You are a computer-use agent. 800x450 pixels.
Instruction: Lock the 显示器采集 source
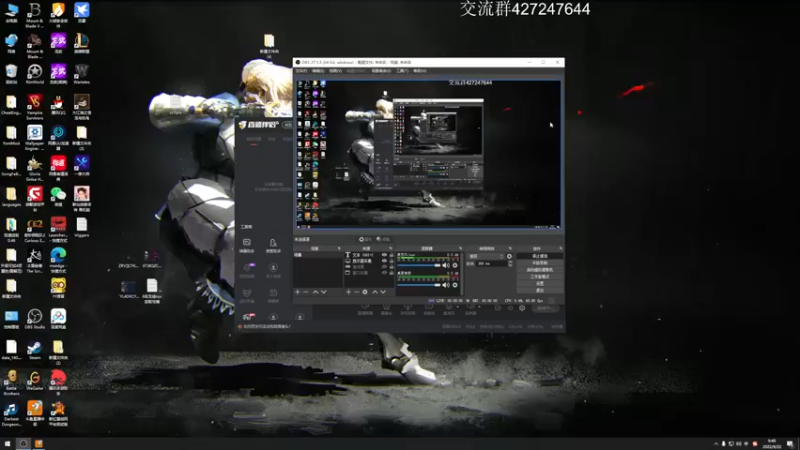391,261
